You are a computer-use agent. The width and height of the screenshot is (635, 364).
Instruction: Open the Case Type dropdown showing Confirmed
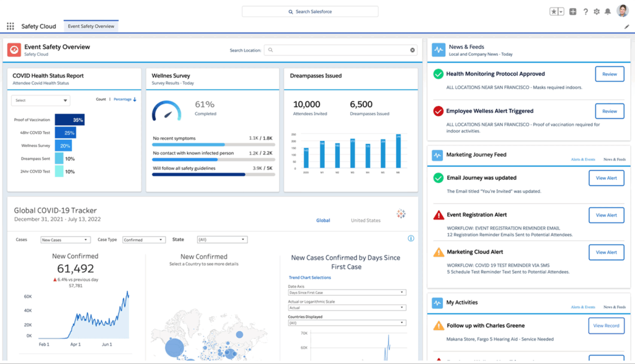pyautogui.click(x=143, y=239)
